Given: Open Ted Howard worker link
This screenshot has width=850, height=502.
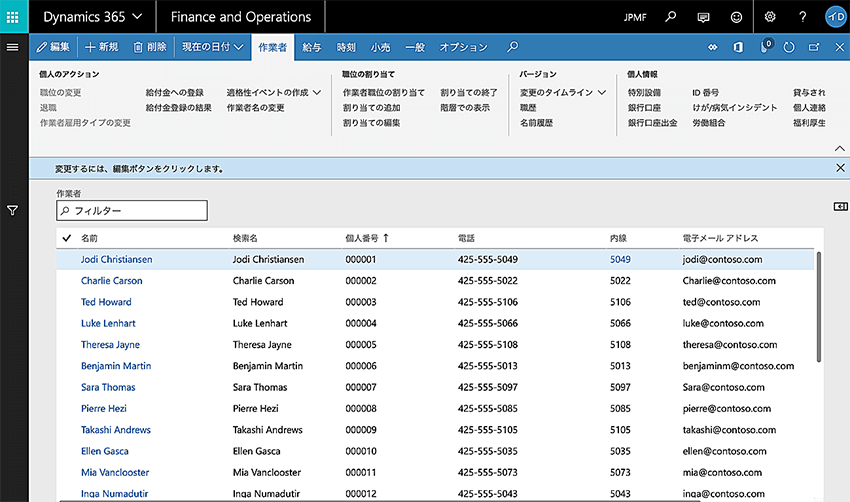Looking at the screenshot, I should click(106, 302).
